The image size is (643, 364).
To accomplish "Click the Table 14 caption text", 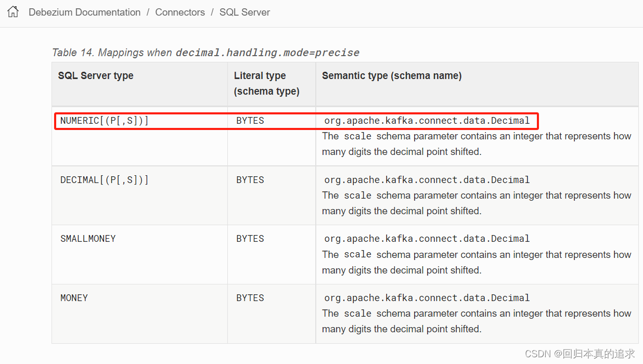I will tap(205, 53).
